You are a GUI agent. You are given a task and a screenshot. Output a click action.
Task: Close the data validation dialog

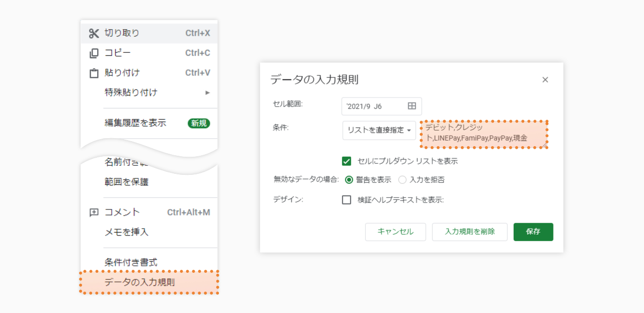click(x=545, y=80)
